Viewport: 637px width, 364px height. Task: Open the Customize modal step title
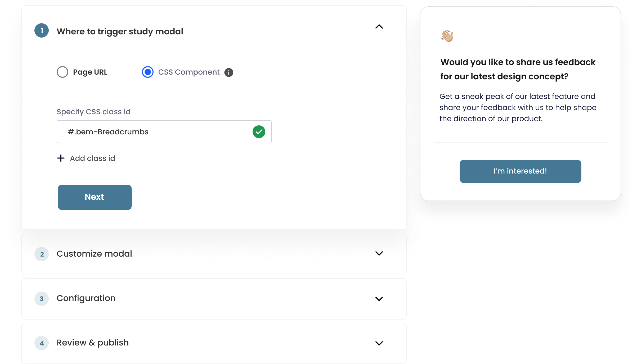tap(94, 254)
